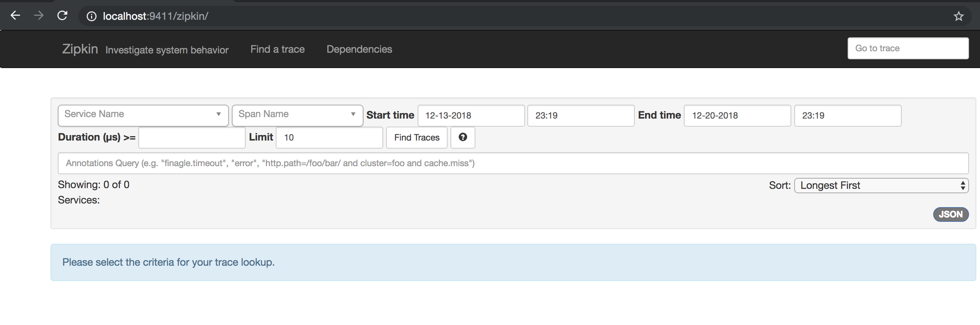Click the Find Traces button
This screenshot has height=325, width=980.
coord(416,137)
